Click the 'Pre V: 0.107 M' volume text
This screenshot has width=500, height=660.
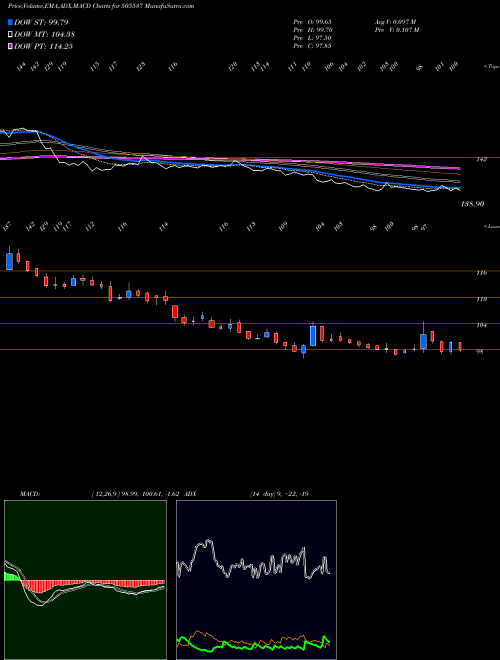point(396,30)
